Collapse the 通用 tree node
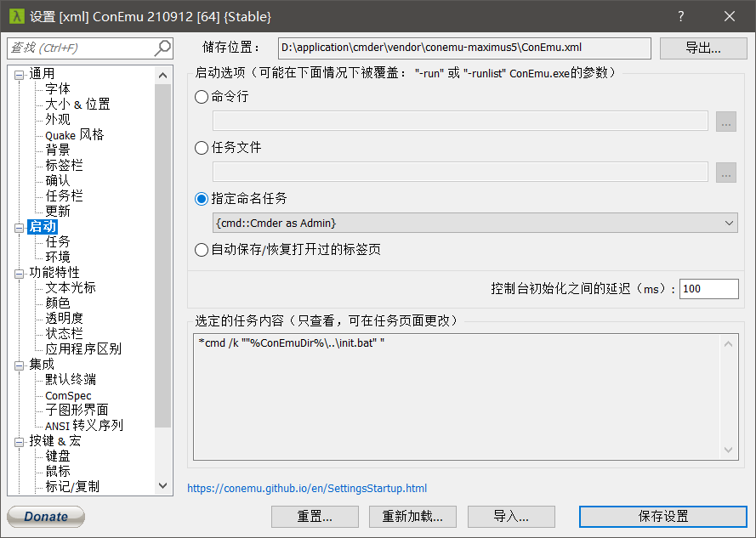The width and height of the screenshot is (756, 538). [x=19, y=75]
